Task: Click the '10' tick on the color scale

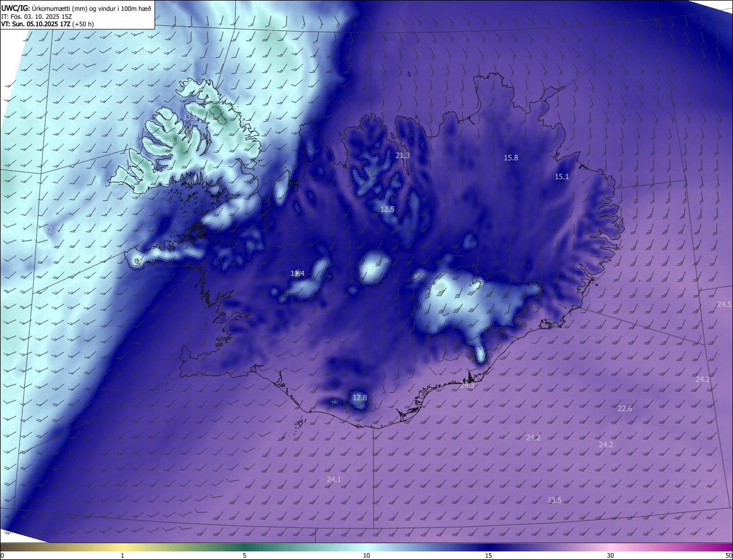Action: pyautogui.click(x=366, y=555)
